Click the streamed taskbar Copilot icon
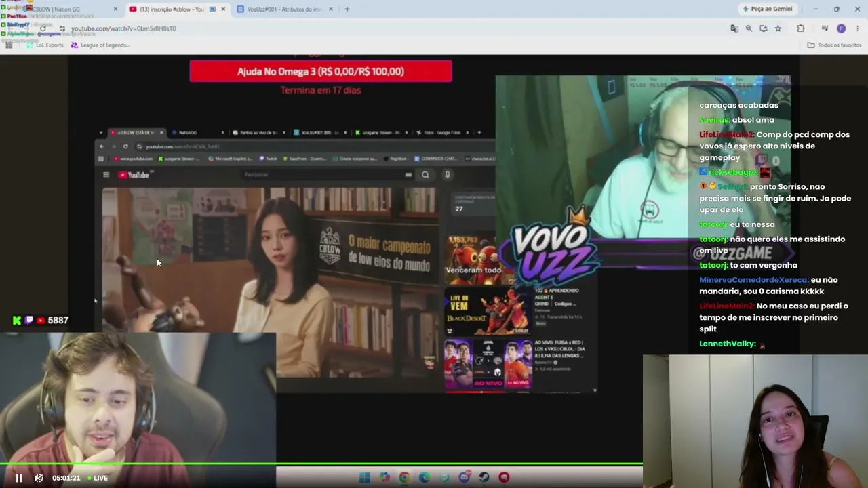Screen dimensions: 868x488 [x=384, y=477]
